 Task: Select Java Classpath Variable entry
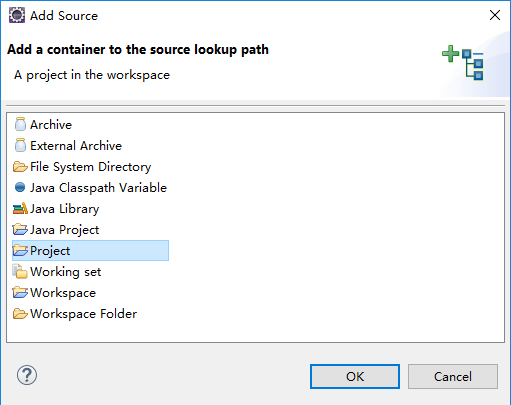coord(98,188)
